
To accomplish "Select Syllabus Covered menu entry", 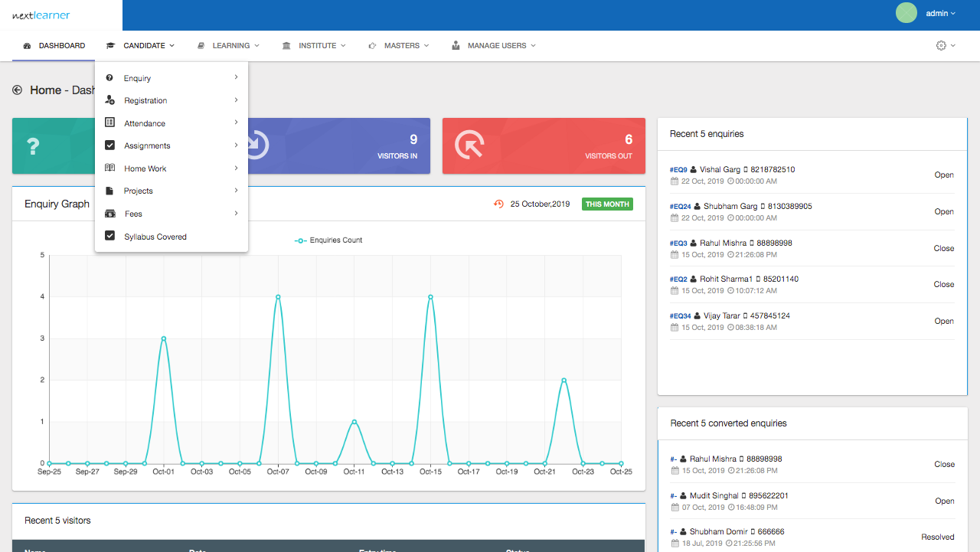I will (171, 237).
